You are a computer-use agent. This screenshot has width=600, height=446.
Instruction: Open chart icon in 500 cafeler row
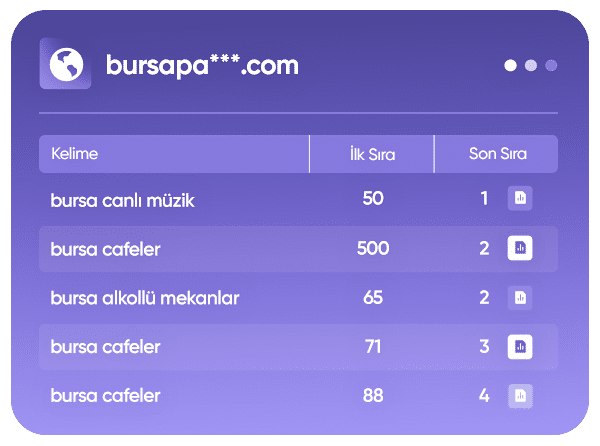(x=519, y=248)
